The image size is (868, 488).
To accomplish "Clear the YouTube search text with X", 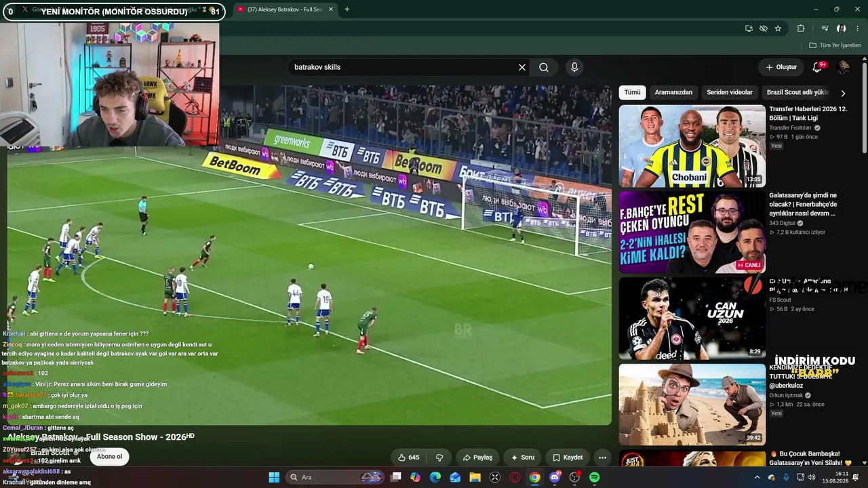I will [x=522, y=67].
